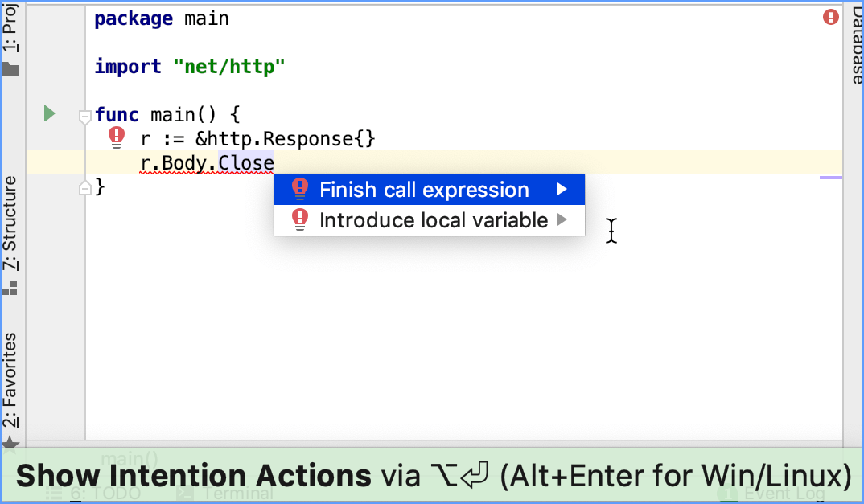Click the Favorites star icon
864x504 pixels.
10,442
